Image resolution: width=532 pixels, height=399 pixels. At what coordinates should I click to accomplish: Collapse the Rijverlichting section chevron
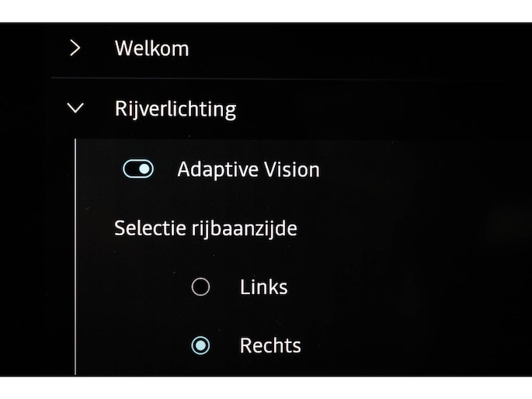[x=75, y=108]
